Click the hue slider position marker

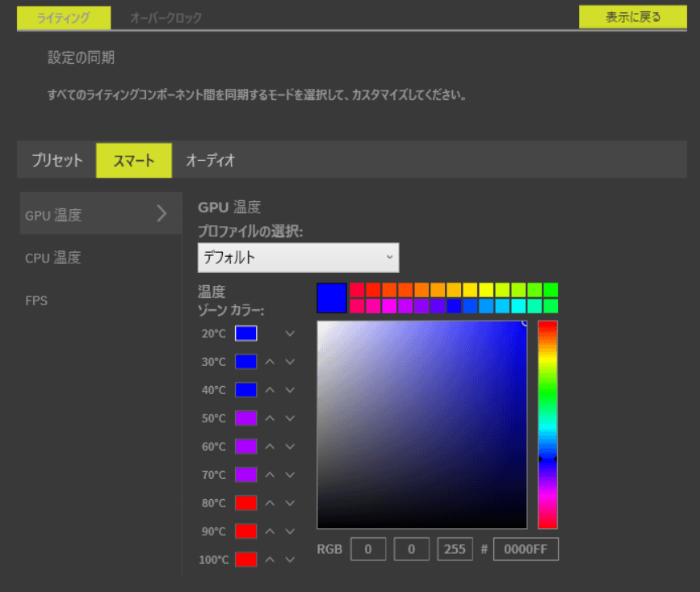pos(547,459)
